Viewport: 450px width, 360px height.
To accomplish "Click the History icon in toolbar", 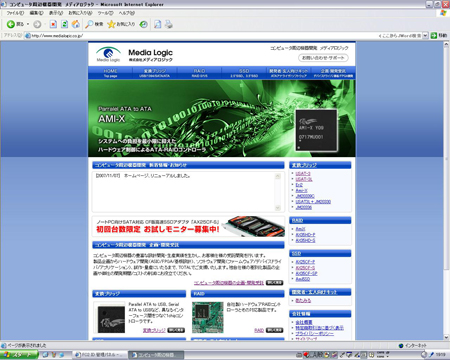I will tap(144, 24).
